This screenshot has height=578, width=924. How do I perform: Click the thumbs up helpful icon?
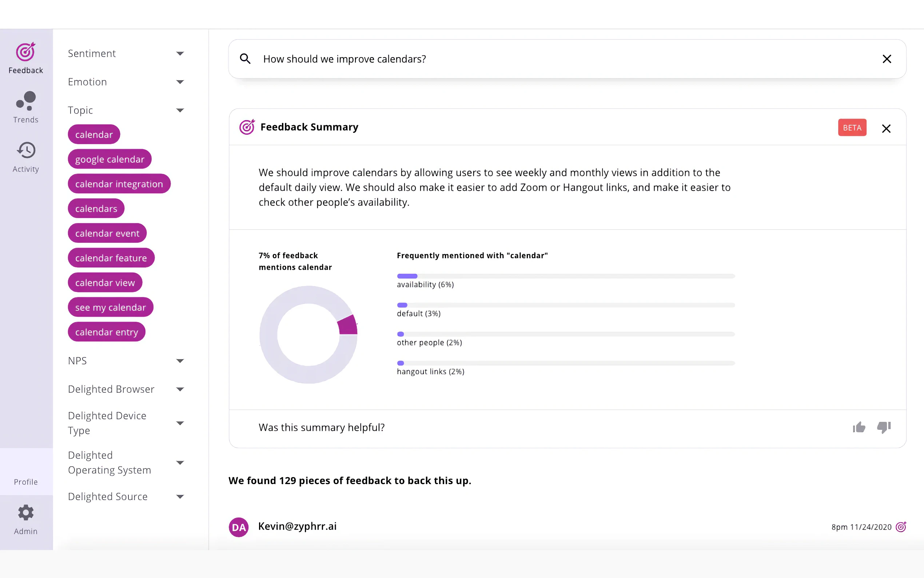click(x=859, y=427)
